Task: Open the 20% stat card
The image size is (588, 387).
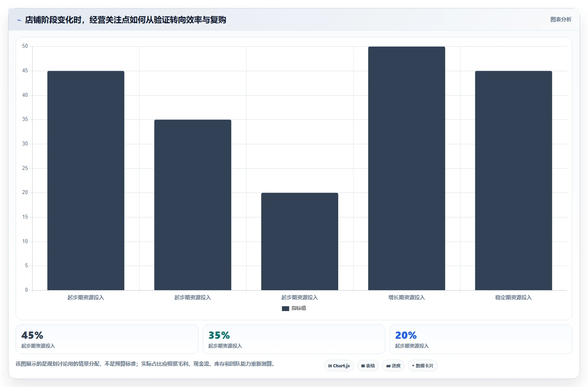Action: click(x=481, y=339)
